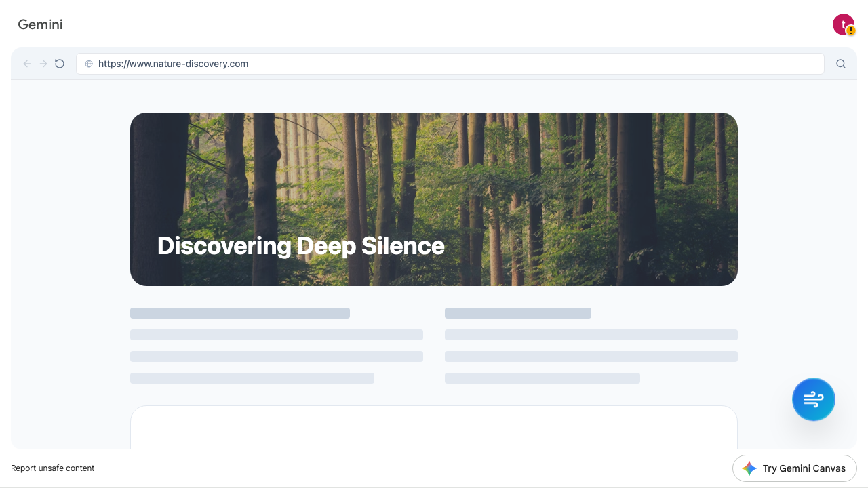The height and width of the screenshot is (488, 868).
Task: Click the Discovering Deep Silence heading
Action: (x=300, y=245)
